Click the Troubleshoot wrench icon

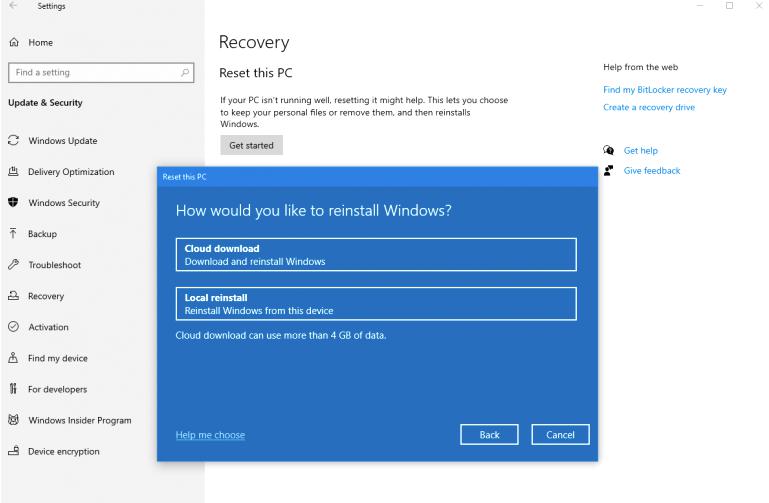click(x=14, y=265)
